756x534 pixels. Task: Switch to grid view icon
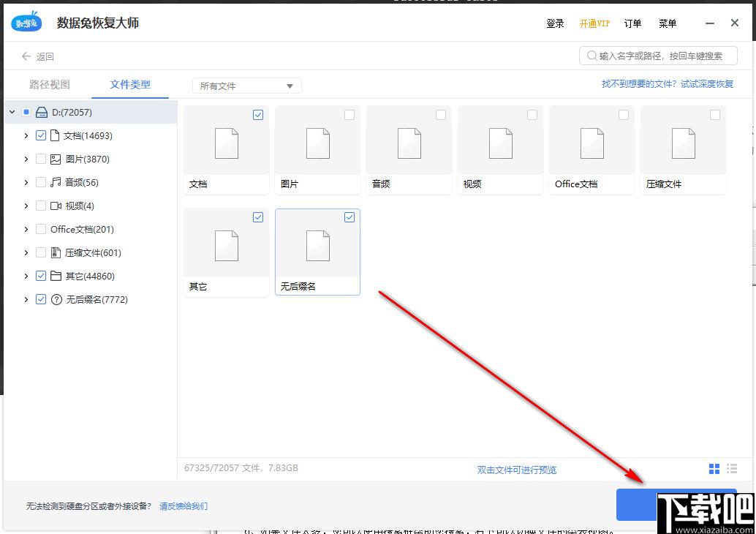click(x=714, y=469)
